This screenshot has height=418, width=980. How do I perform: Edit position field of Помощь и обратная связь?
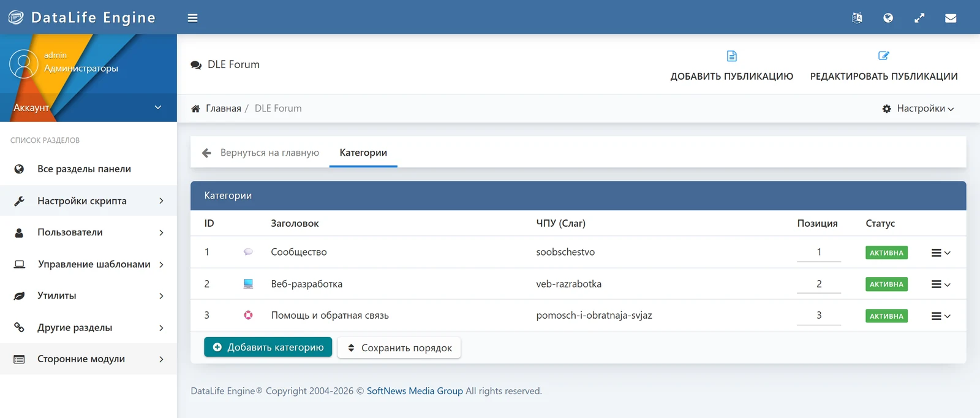pyautogui.click(x=819, y=315)
